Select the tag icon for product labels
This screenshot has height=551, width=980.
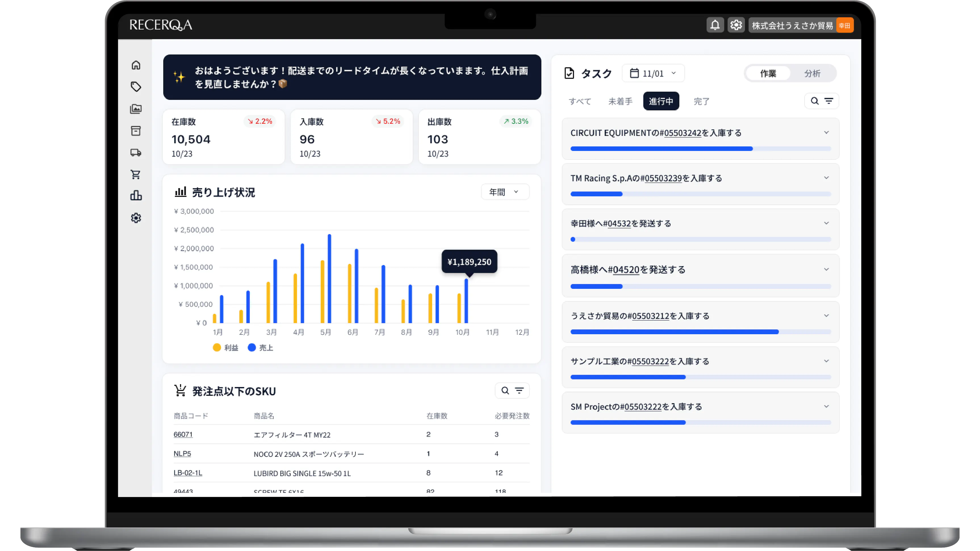click(136, 87)
